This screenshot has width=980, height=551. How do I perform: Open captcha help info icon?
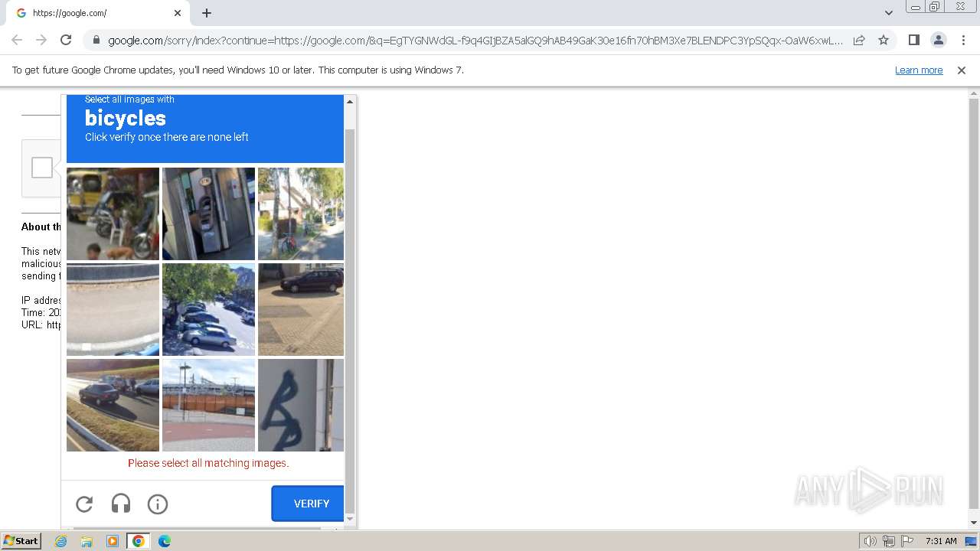click(158, 504)
